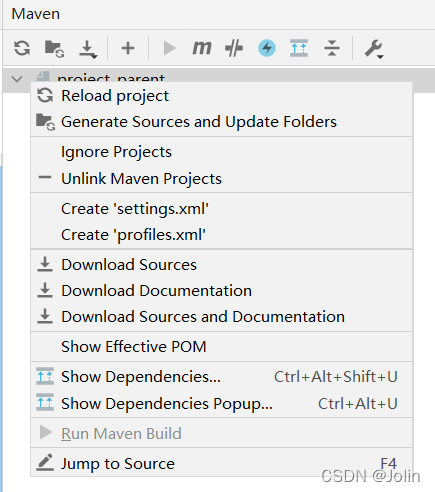Show Dependencies diagram toolbar icon

click(x=299, y=48)
